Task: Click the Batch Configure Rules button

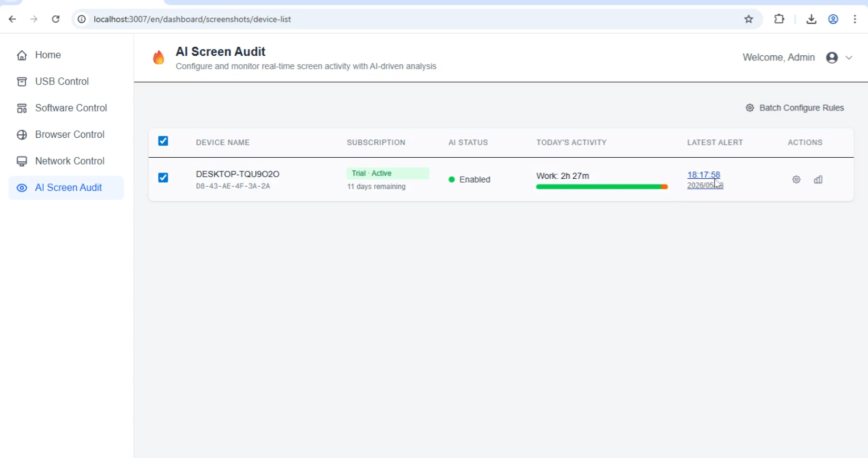Action: point(795,108)
